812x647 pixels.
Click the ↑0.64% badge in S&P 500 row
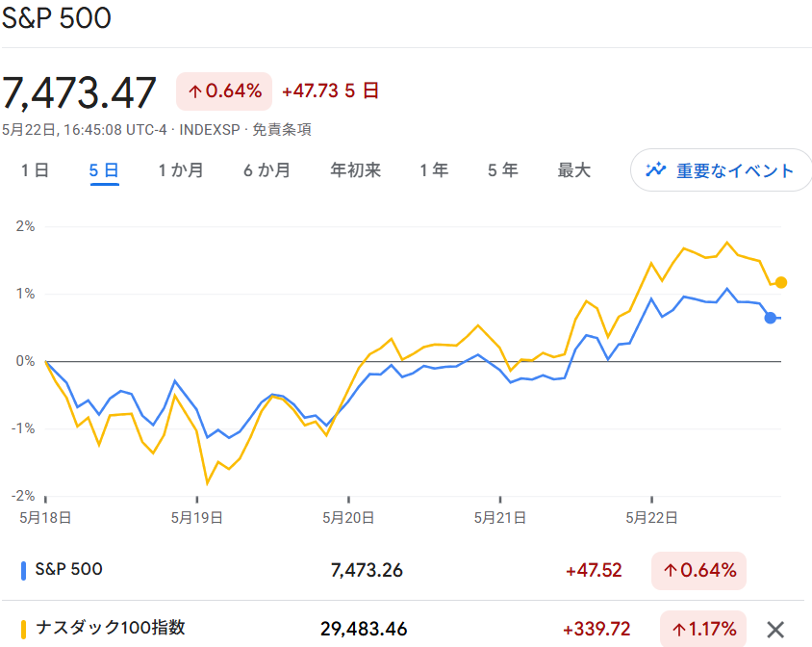(x=699, y=571)
